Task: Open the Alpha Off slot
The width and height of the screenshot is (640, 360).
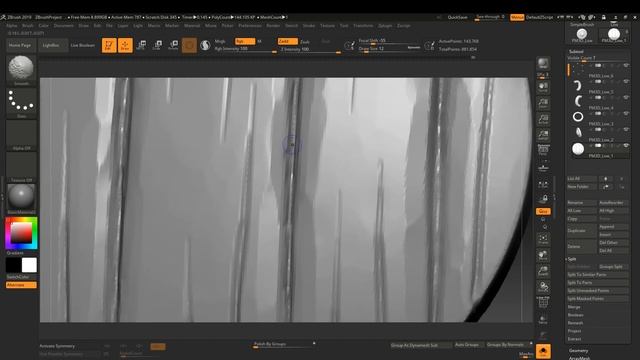Action: pyautogui.click(x=21, y=135)
